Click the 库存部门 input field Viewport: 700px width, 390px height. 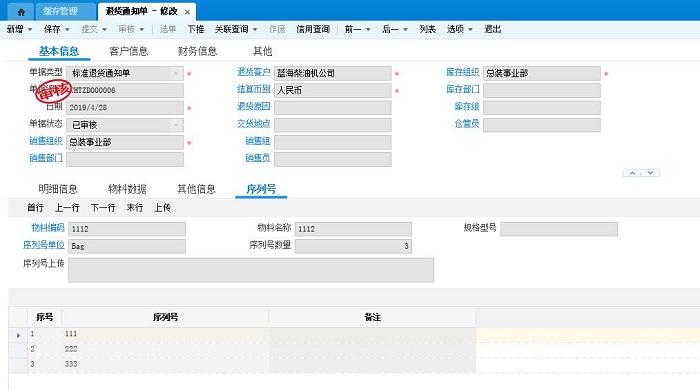pyautogui.click(x=542, y=90)
